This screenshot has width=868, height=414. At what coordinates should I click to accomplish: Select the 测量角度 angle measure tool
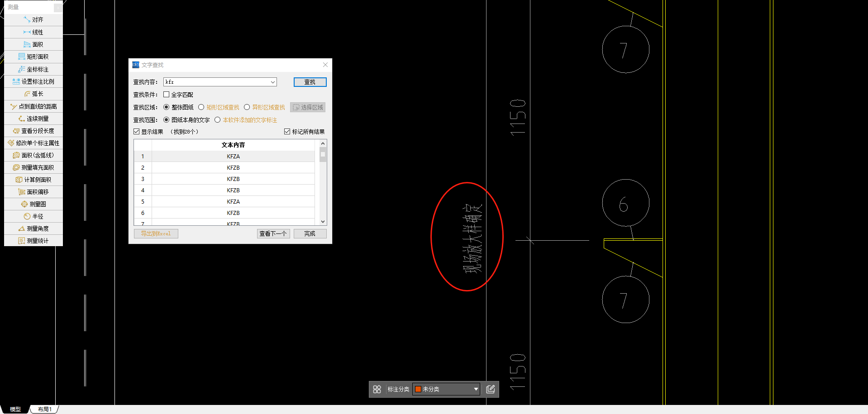click(x=33, y=228)
